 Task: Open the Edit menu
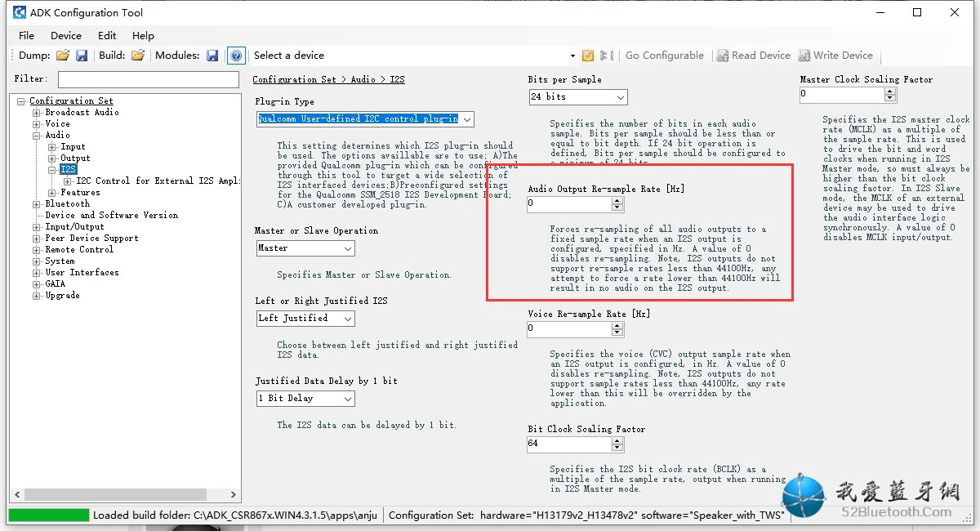click(107, 36)
